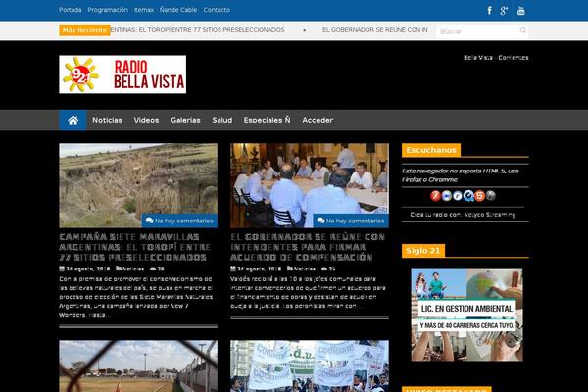Open the ravine landscape article thumbnail

click(138, 185)
